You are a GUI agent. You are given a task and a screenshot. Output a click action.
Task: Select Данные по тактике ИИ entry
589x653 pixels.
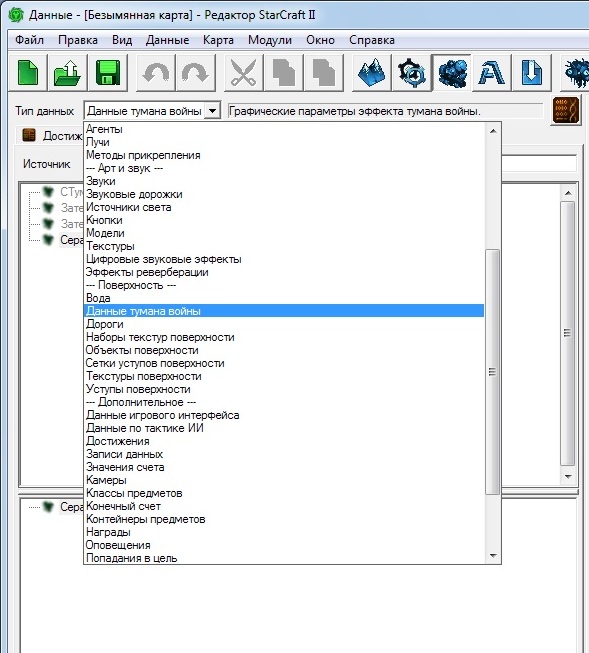point(284,428)
